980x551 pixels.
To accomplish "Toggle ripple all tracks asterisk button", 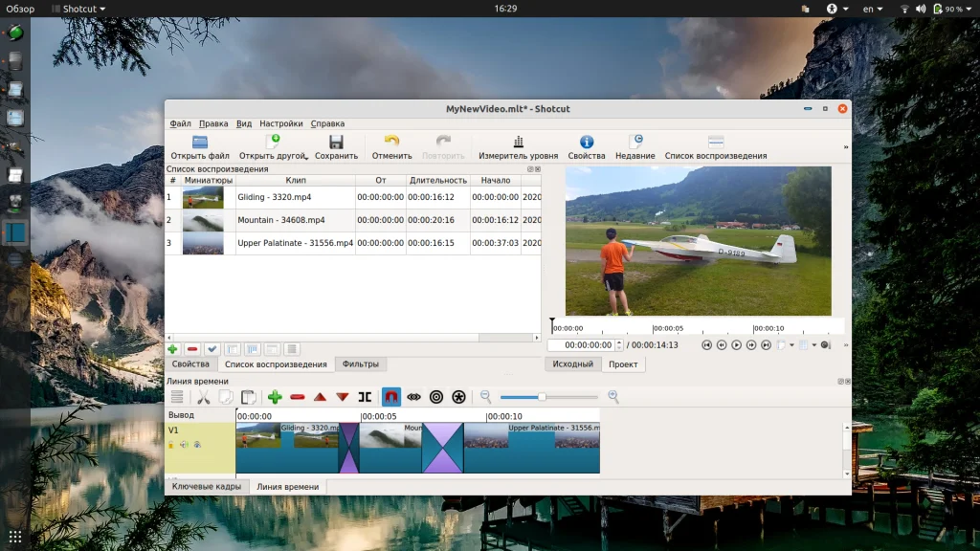I will tap(458, 397).
